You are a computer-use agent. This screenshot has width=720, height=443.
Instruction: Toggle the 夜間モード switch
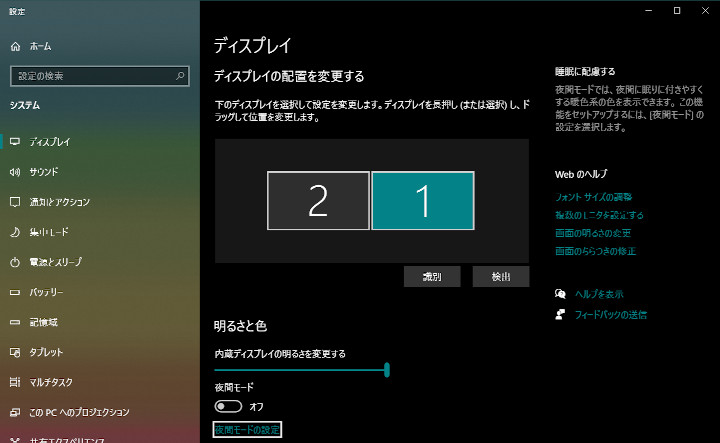pos(228,406)
